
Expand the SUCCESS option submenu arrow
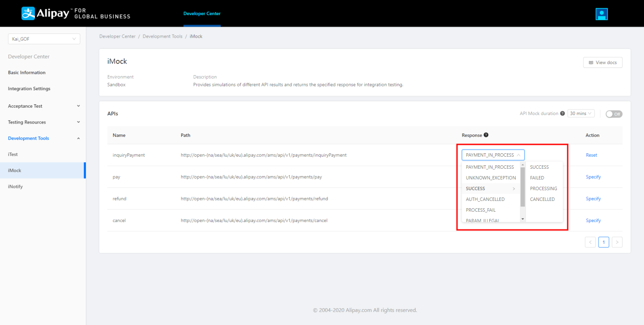click(x=514, y=188)
